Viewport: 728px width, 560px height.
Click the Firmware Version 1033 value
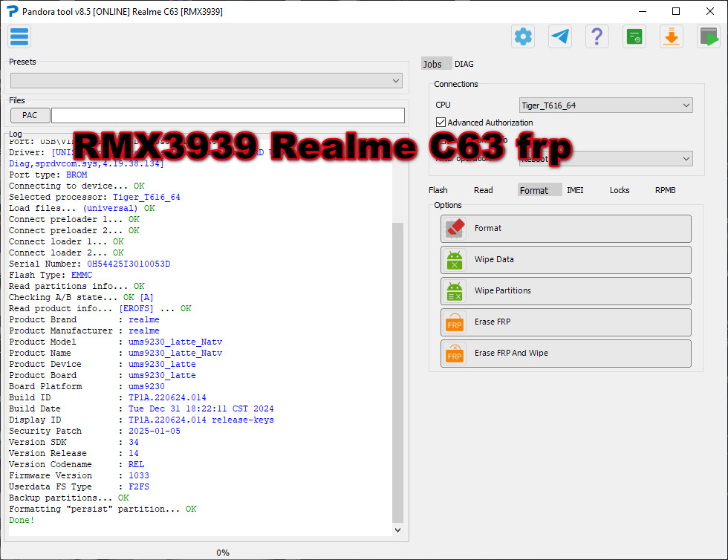click(x=139, y=475)
